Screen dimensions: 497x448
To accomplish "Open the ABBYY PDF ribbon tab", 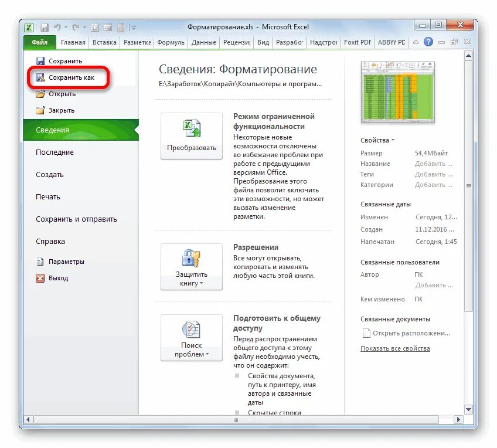I will click(x=392, y=42).
